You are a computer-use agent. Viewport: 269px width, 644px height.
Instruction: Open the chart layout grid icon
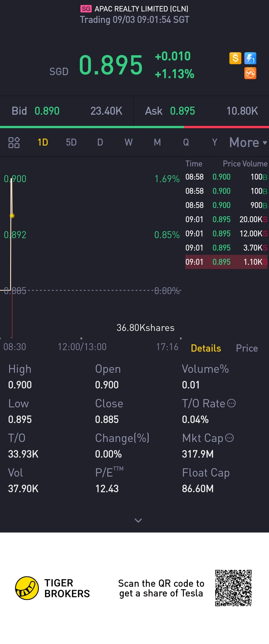(x=14, y=143)
